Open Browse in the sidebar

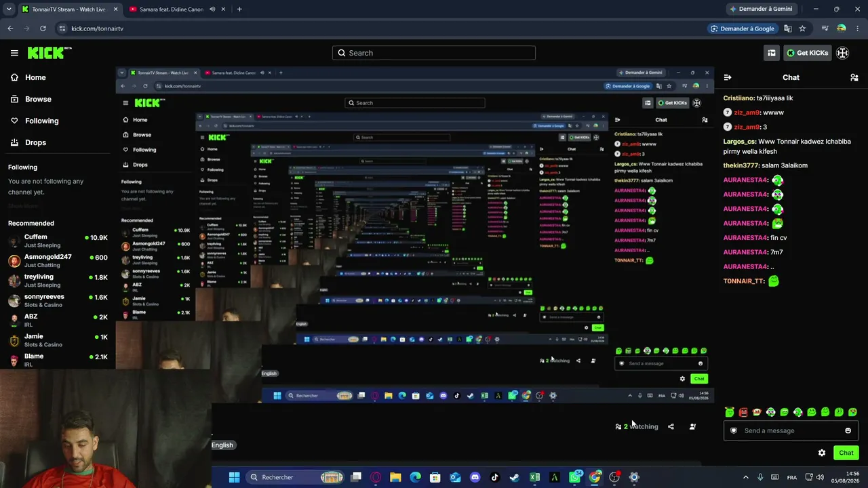point(38,99)
